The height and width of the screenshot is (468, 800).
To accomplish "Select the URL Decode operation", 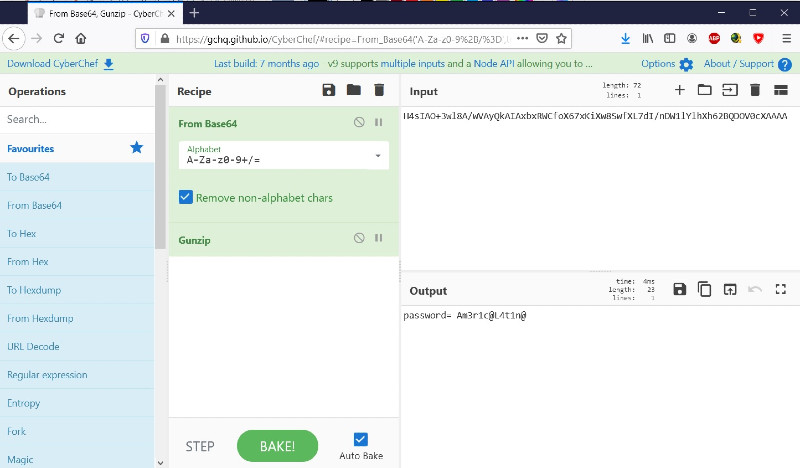I will pos(77,346).
